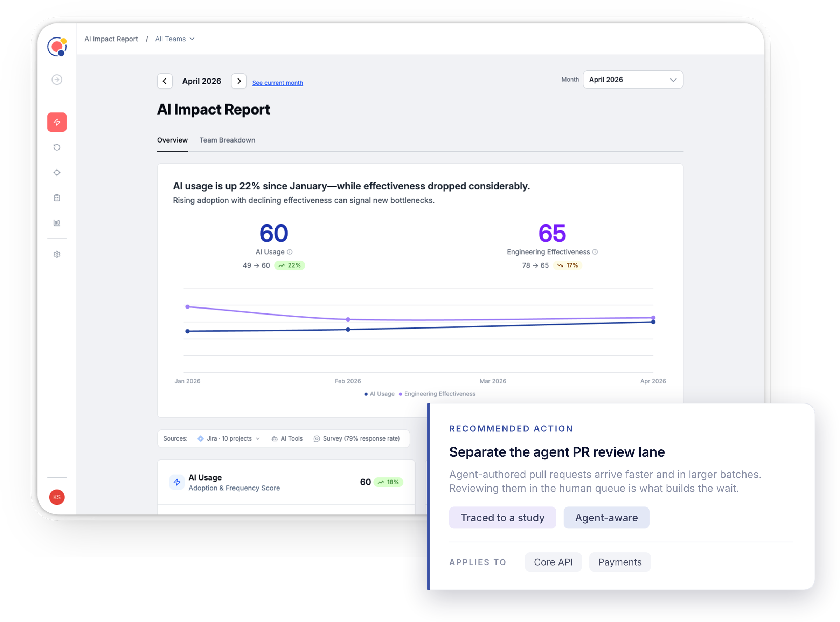Screen dimensions: 840x622
Task: Click the large 60 AI Usage score
Action: pos(273,233)
